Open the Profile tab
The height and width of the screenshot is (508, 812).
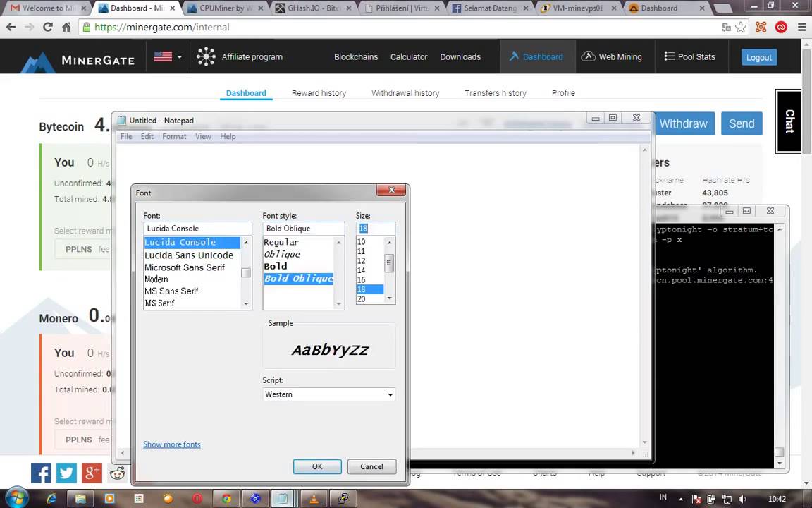click(x=563, y=93)
